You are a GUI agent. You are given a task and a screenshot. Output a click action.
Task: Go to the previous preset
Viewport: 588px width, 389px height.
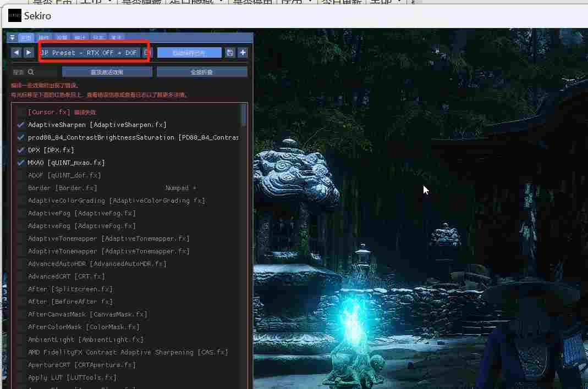tap(16, 53)
